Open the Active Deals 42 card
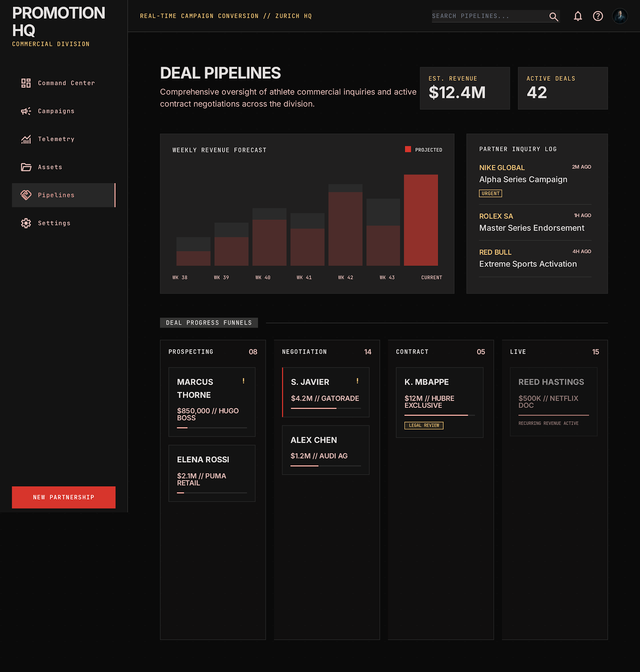The image size is (640, 672). point(563,88)
